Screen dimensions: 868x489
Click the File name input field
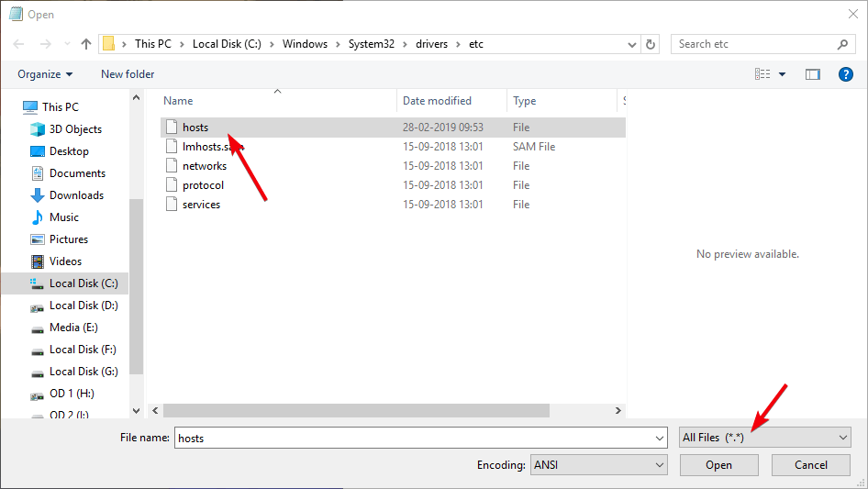point(421,438)
